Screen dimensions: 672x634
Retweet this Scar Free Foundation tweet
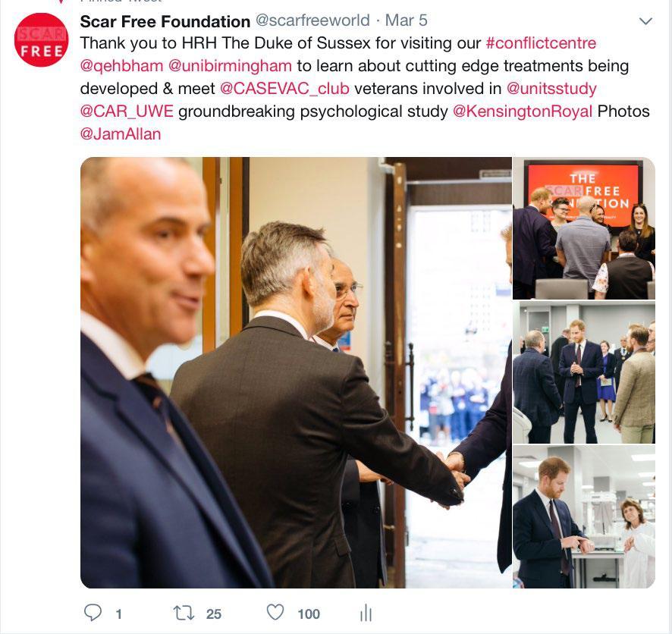tap(184, 613)
